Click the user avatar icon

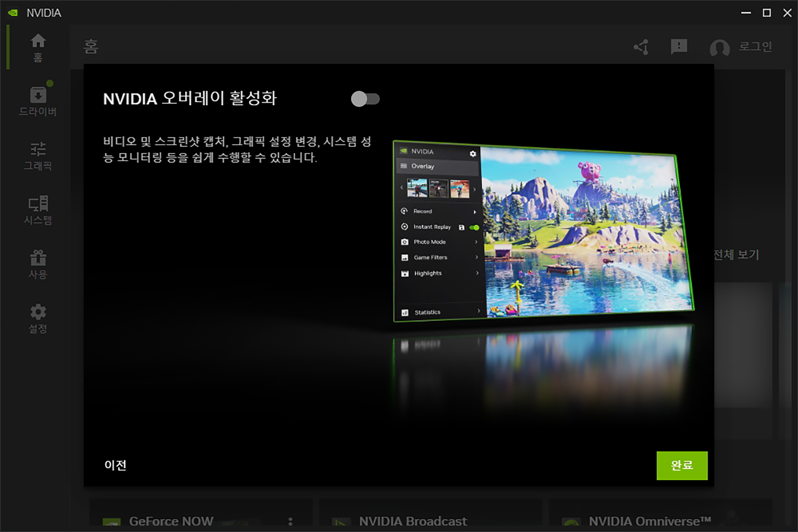click(x=719, y=47)
